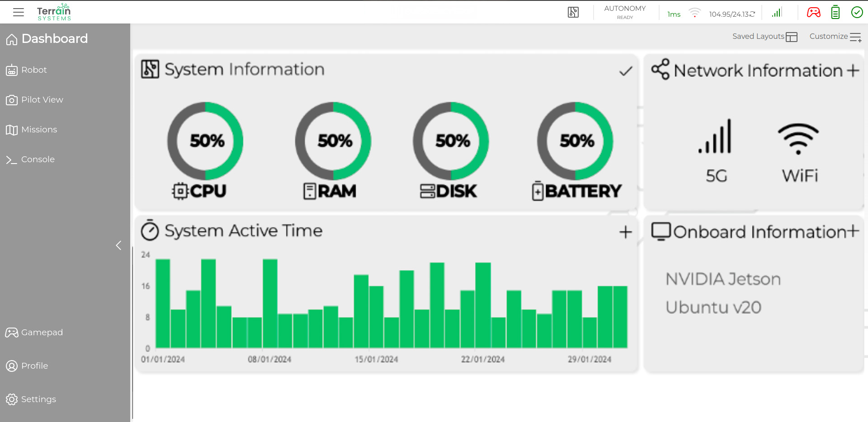The image size is (868, 422).
Task: Expand the System Active Time panel
Action: (x=625, y=232)
